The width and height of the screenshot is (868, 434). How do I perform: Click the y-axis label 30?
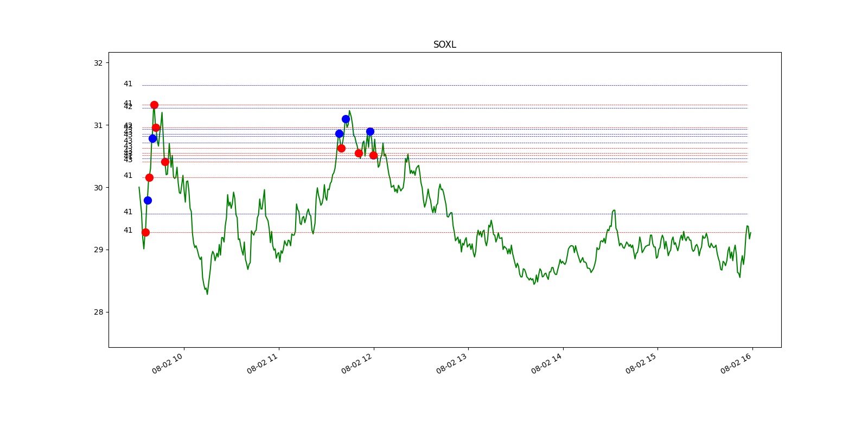coord(98,188)
